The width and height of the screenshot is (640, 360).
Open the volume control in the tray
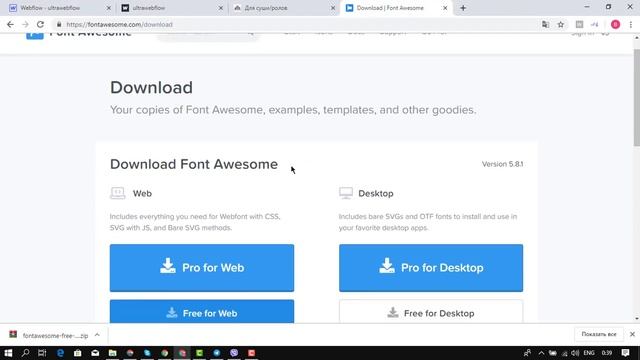(575, 353)
